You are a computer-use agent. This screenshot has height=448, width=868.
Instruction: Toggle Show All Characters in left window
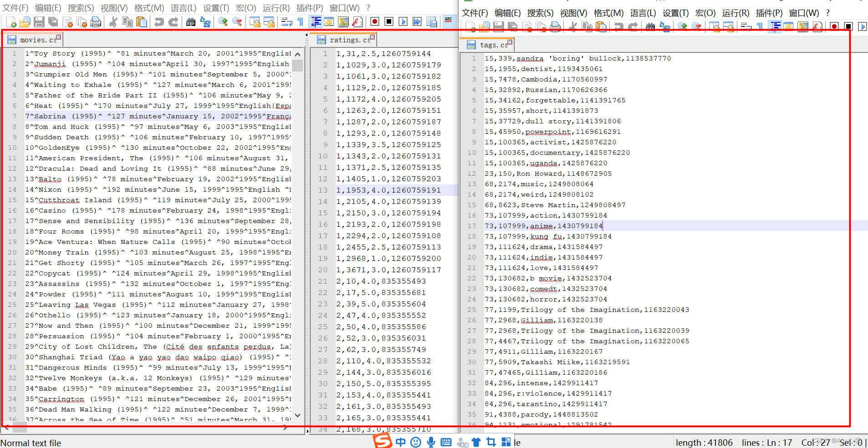pyautogui.click(x=301, y=22)
